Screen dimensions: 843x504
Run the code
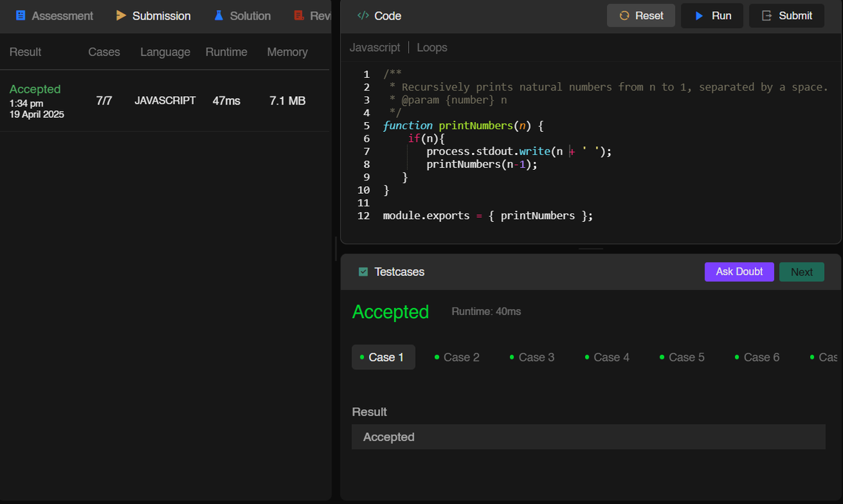coord(712,15)
